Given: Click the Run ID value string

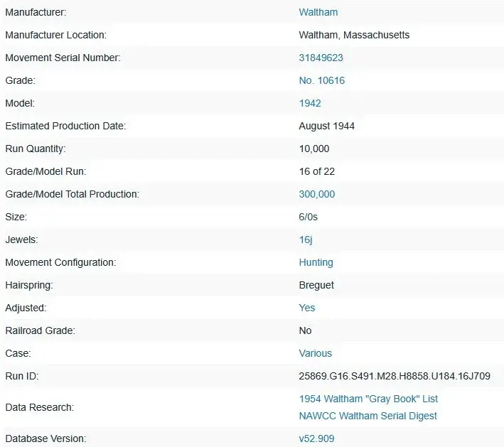Looking at the screenshot, I should pos(395,376).
